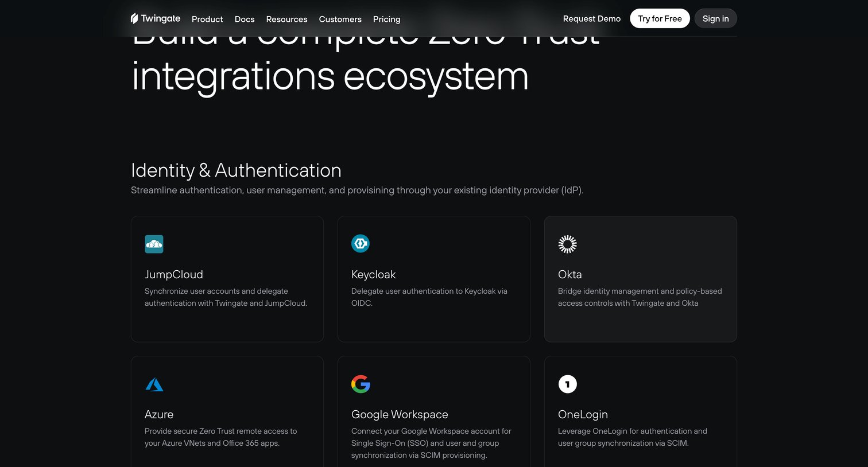Open the Okta integration title

[x=569, y=274]
